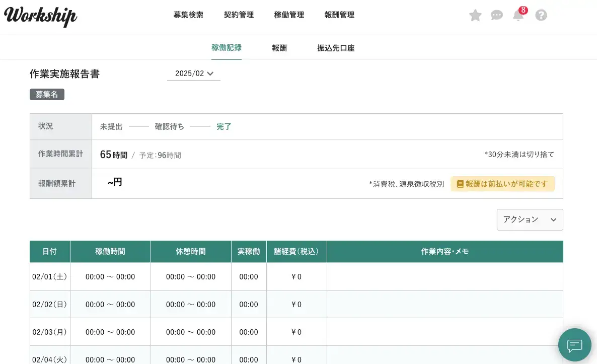Open notifications bell with 8 badge
The image size is (597, 364).
pyautogui.click(x=518, y=15)
